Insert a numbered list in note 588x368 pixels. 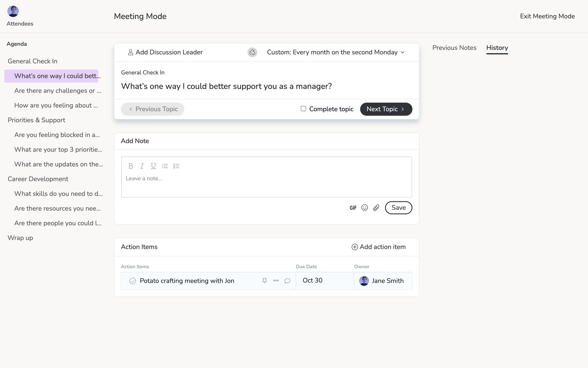pyautogui.click(x=176, y=166)
